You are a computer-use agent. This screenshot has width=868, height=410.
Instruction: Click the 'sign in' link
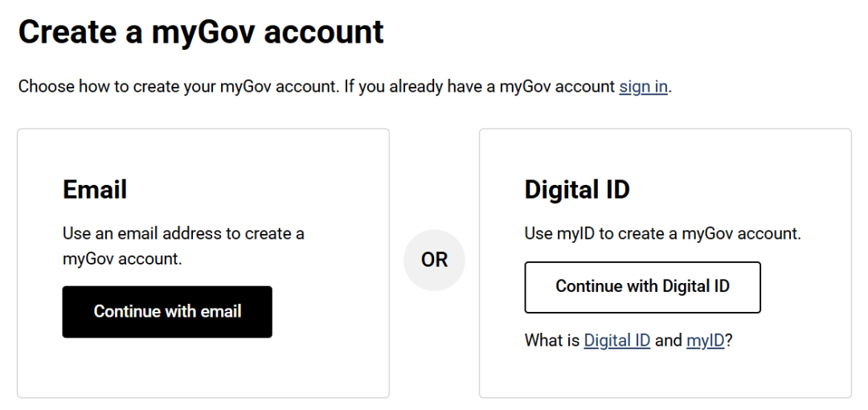(x=643, y=87)
